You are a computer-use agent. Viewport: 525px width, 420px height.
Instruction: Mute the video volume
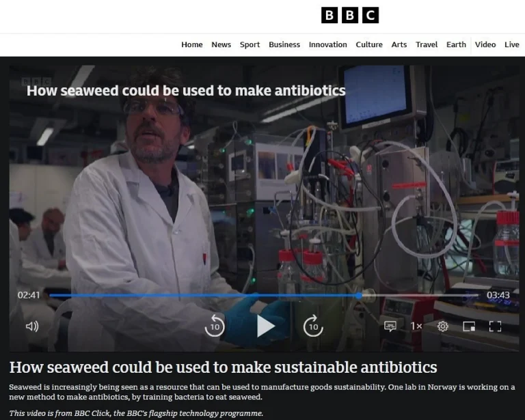tap(32, 326)
